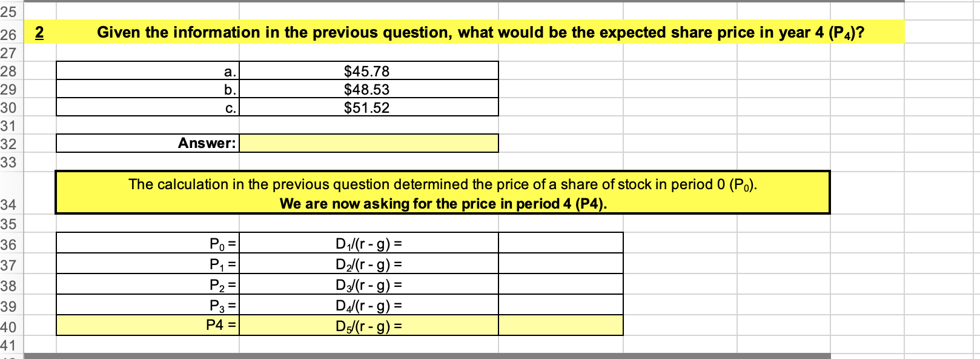Select the cell labeled P1 =
Viewport: 980px width, 359px height.
(148, 263)
